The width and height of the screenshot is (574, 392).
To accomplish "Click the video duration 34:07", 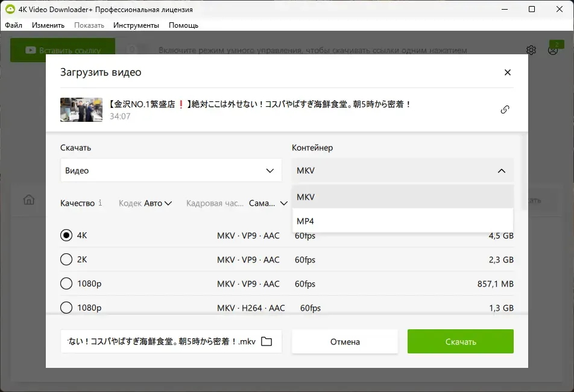I will coord(120,116).
